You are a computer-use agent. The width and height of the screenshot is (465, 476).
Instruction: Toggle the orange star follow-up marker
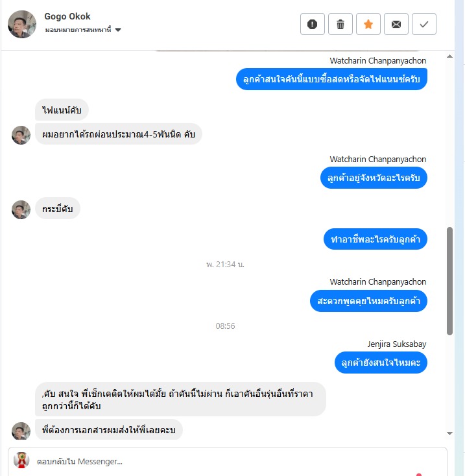(x=368, y=24)
